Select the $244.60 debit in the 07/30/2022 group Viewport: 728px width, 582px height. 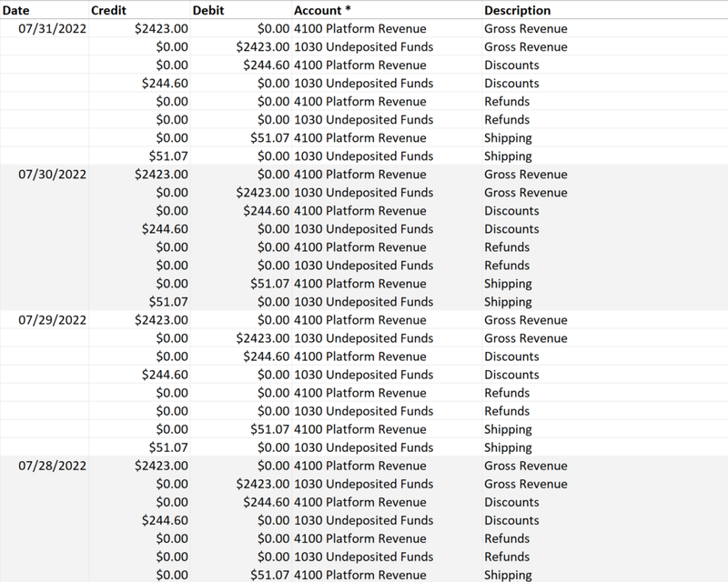(x=267, y=211)
